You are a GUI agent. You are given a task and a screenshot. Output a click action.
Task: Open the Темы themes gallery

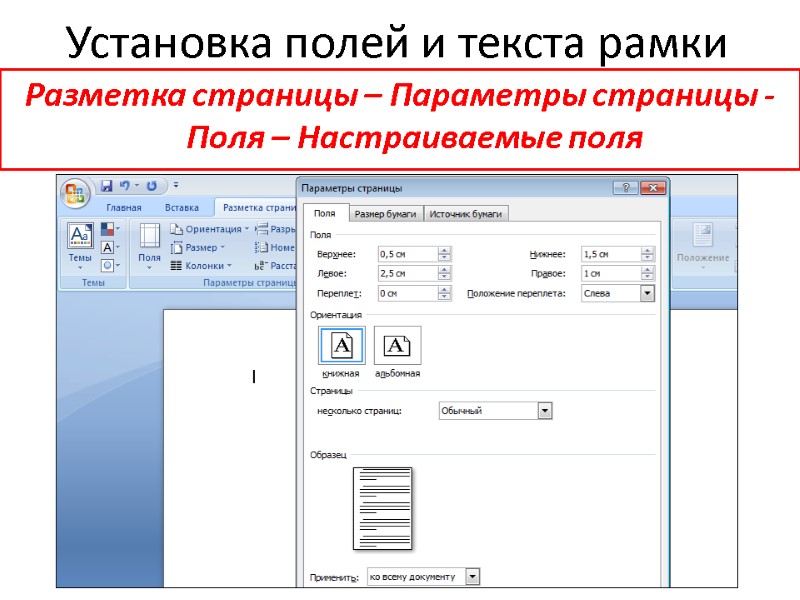coord(80,246)
